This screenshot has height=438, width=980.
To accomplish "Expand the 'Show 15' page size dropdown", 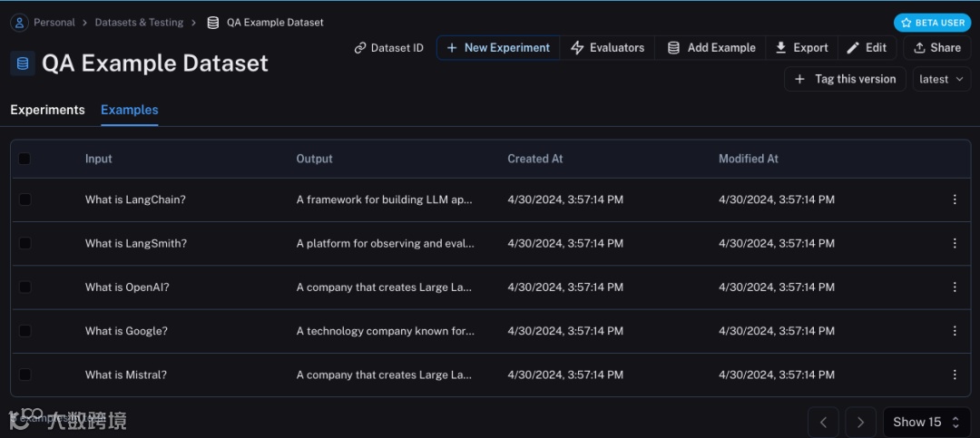I will click(x=926, y=422).
